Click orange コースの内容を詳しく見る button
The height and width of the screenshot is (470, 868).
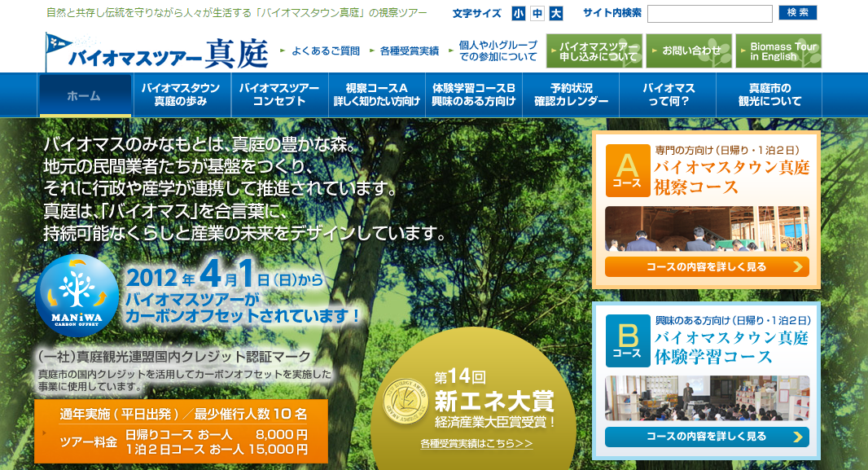coord(707,267)
